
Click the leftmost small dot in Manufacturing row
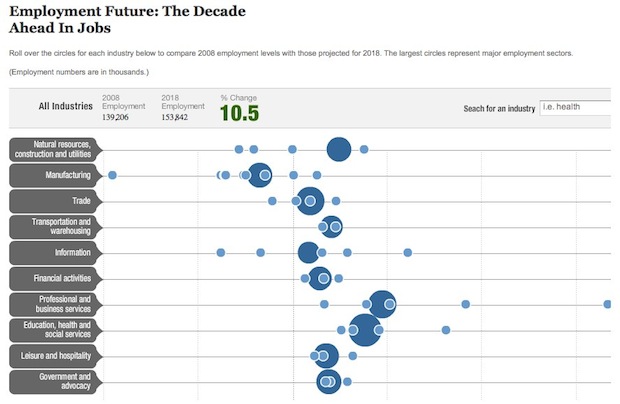coord(112,175)
